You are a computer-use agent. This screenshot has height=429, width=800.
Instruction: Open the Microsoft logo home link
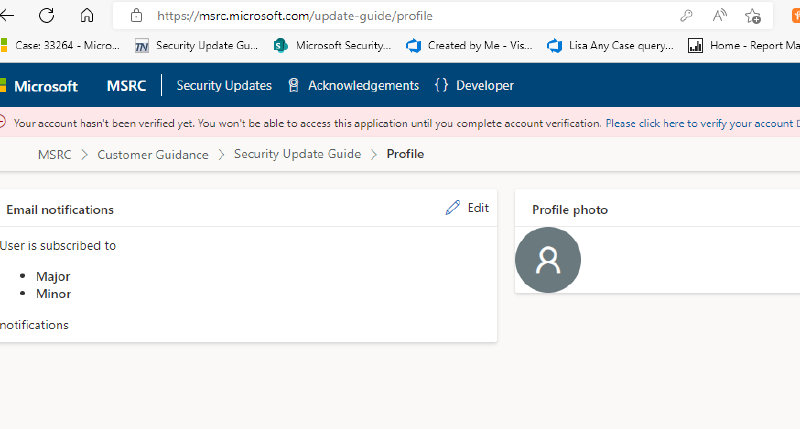40,86
